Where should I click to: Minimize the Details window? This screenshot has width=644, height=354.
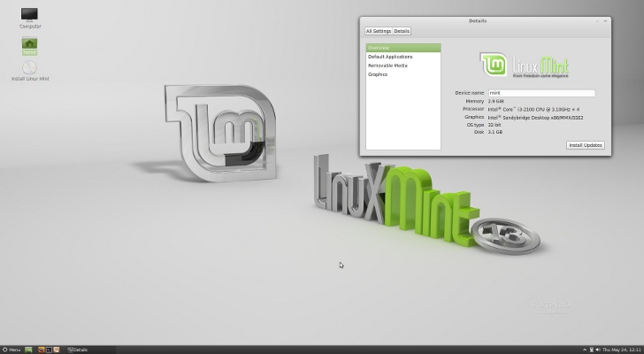coord(598,21)
